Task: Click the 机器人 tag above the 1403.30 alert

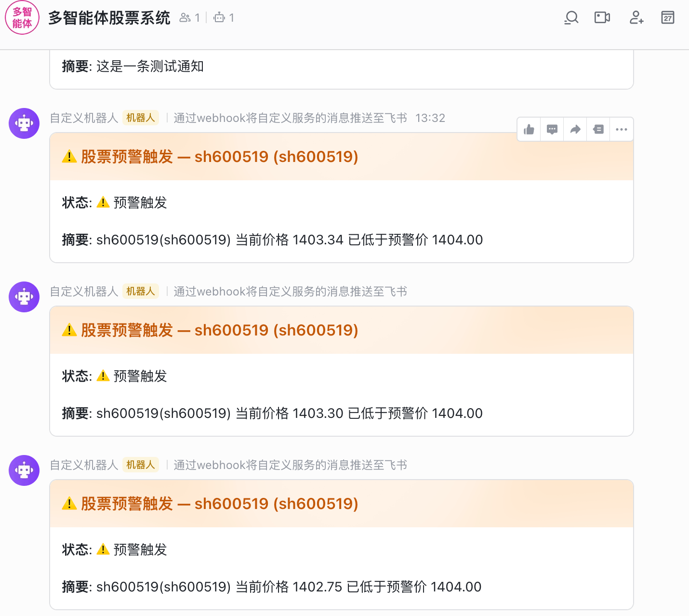Action: click(141, 292)
